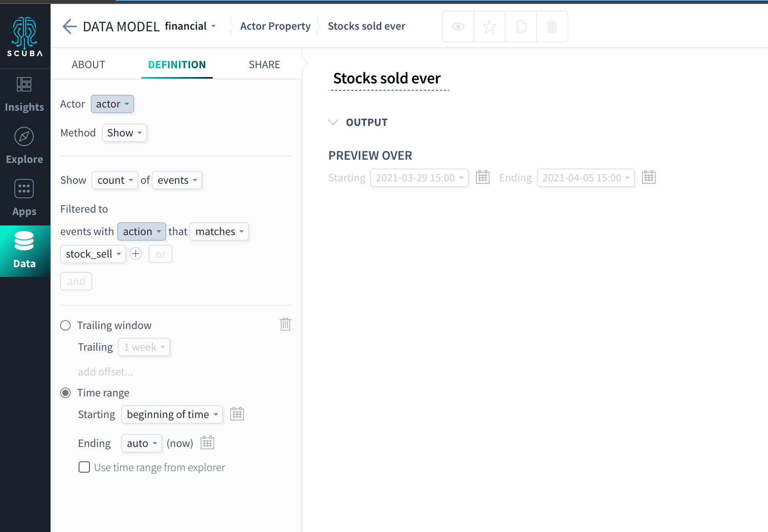Open the auto ending dropdown
Screen dimensions: 768x532
pos(142,443)
